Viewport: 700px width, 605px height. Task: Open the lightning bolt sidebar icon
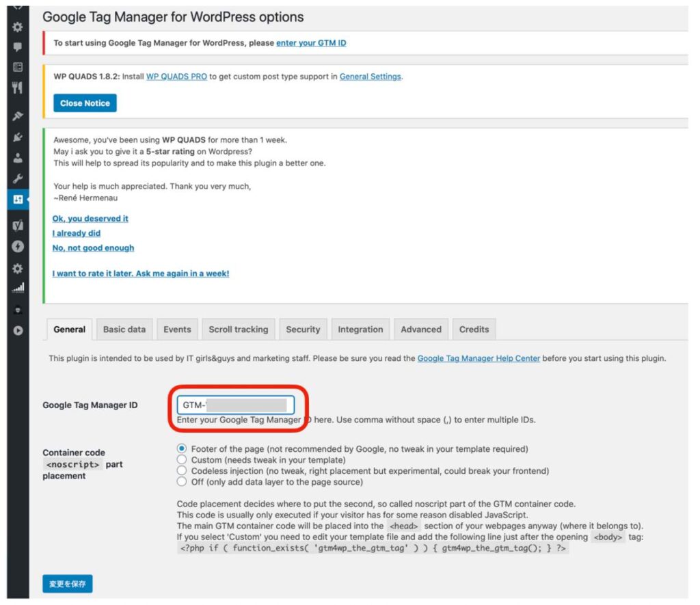pos(17,247)
